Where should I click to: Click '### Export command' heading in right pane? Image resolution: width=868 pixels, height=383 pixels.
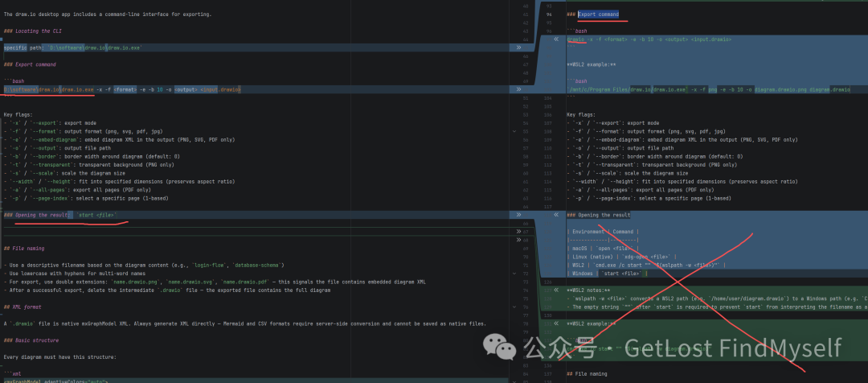pyautogui.click(x=593, y=14)
